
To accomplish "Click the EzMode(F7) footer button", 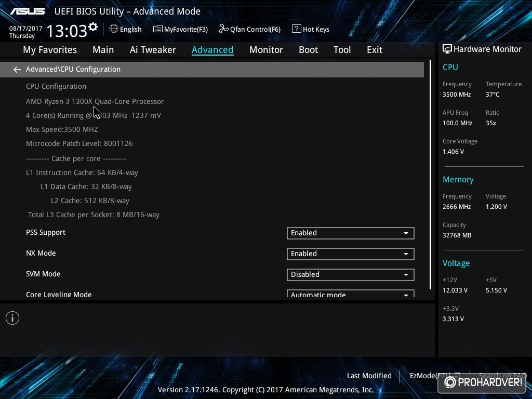I will (x=435, y=376).
